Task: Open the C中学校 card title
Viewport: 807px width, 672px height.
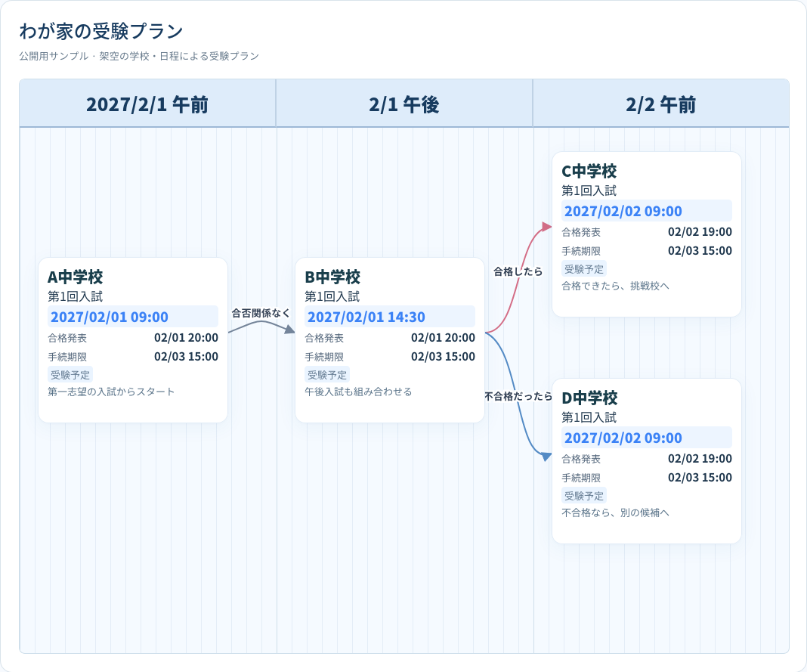Action: 589,171
